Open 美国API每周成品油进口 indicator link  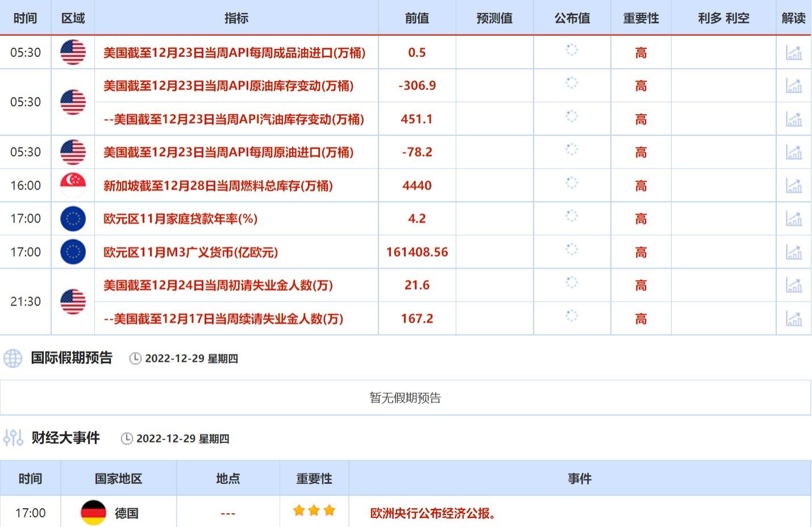coord(234,53)
